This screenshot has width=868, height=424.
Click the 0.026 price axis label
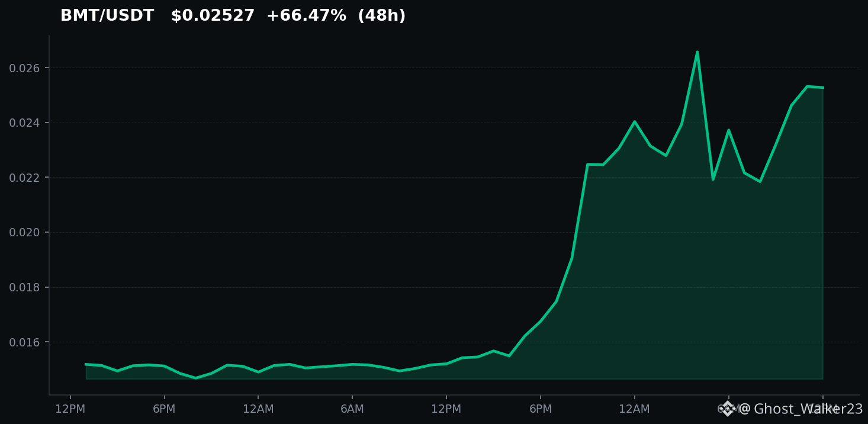click(x=24, y=68)
